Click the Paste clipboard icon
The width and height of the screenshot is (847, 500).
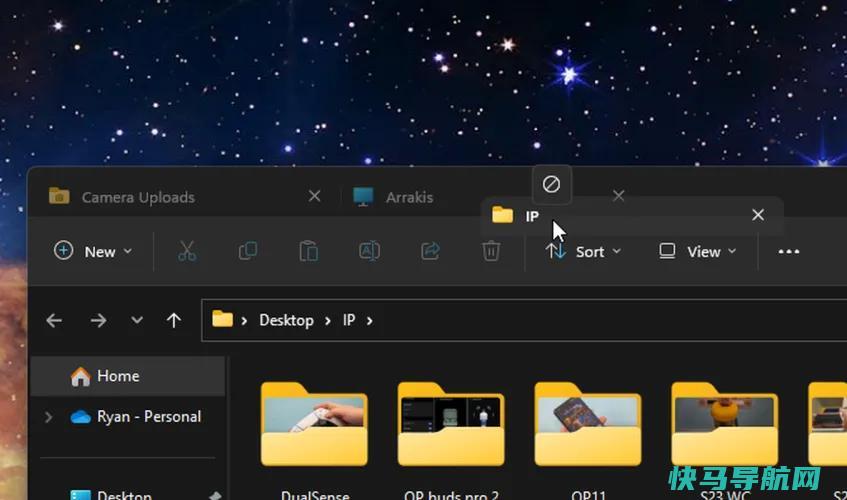coord(308,251)
